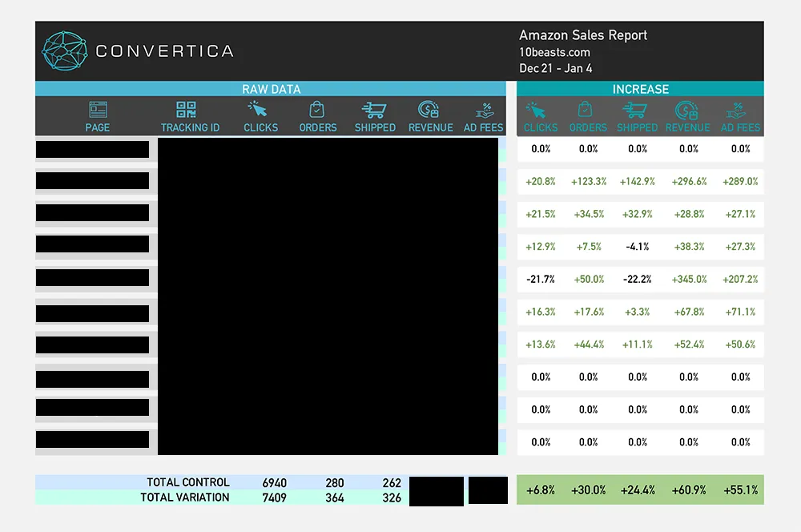Select the INCREASE section header

point(640,89)
